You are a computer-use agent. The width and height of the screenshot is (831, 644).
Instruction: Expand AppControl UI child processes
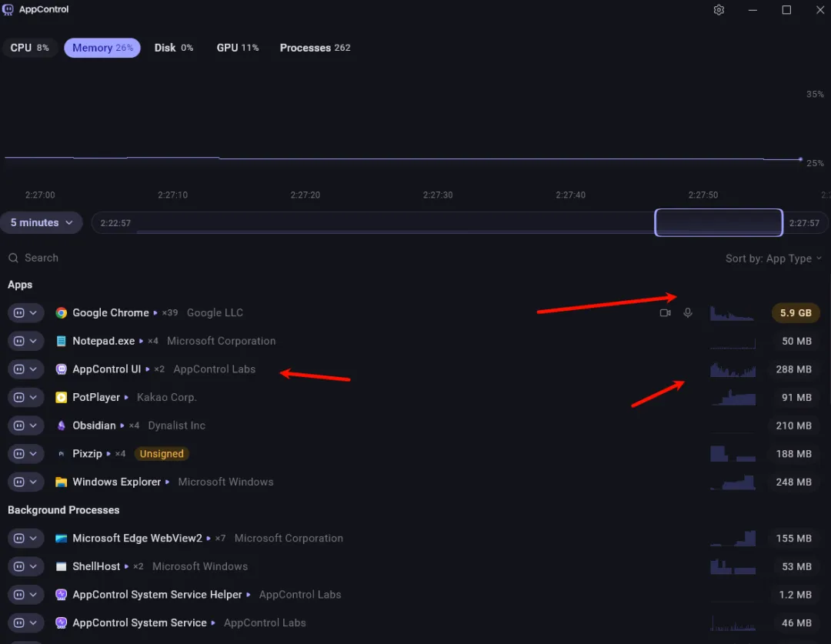(147, 369)
